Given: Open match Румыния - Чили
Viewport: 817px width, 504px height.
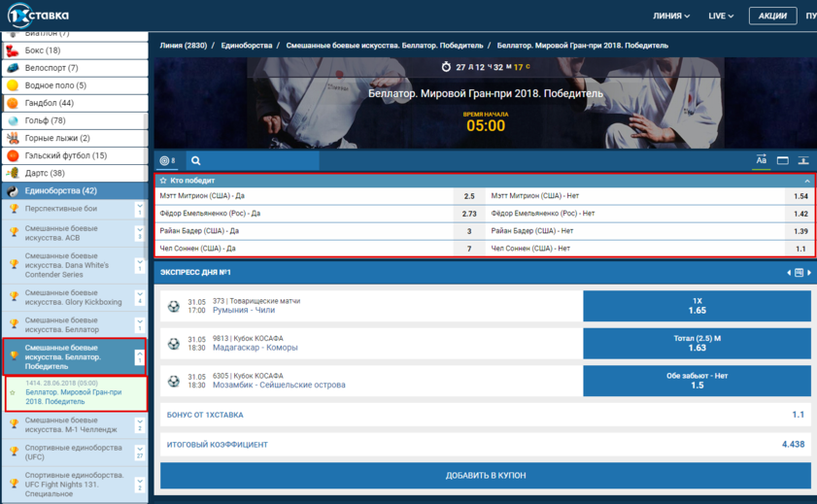Looking at the screenshot, I should 243,310.
